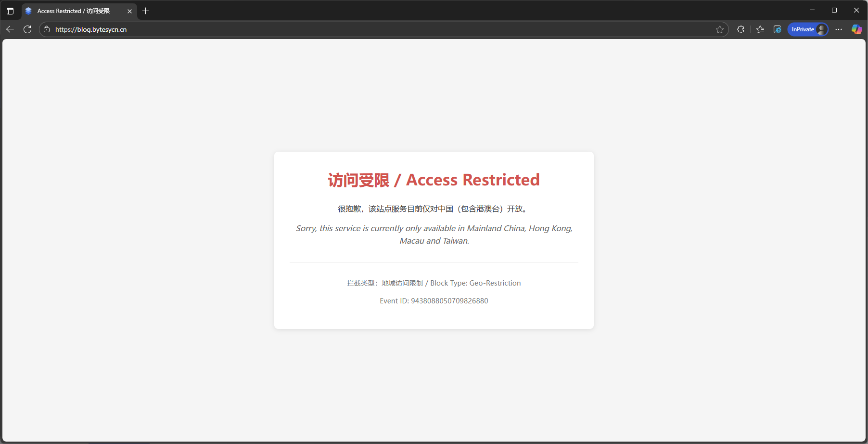
Task: Close the Access Restricted tab
Action: pos(129,11)
